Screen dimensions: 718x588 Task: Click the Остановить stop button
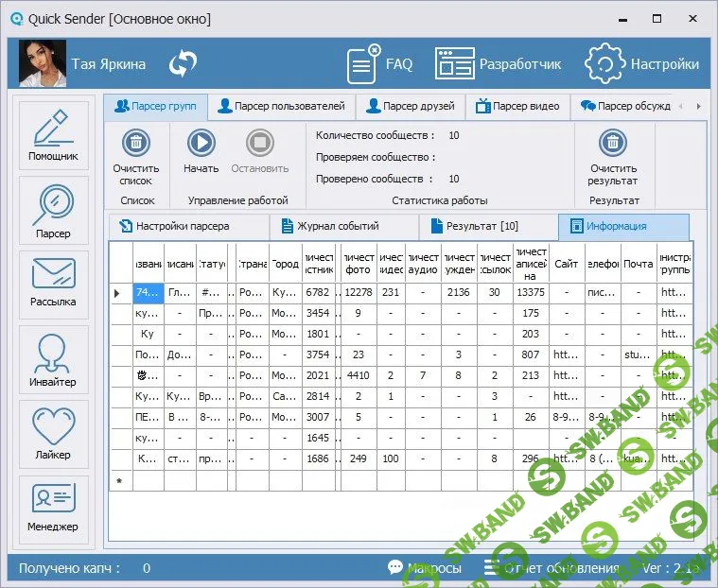tap(259, 151)
